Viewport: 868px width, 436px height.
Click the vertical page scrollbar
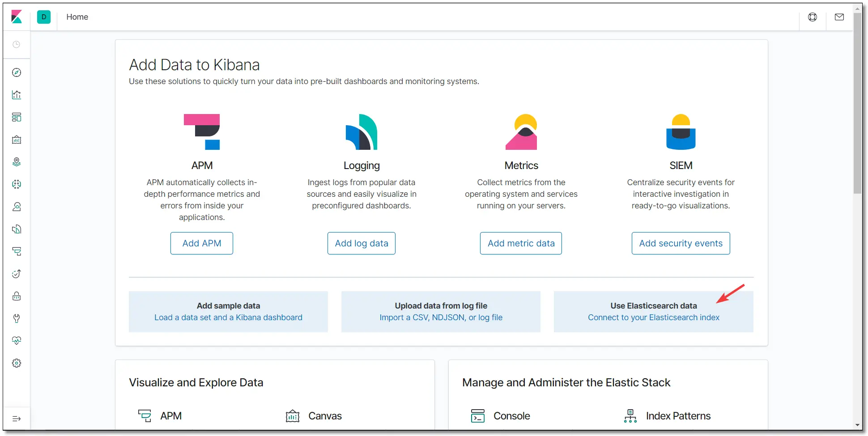click(857, 103)
